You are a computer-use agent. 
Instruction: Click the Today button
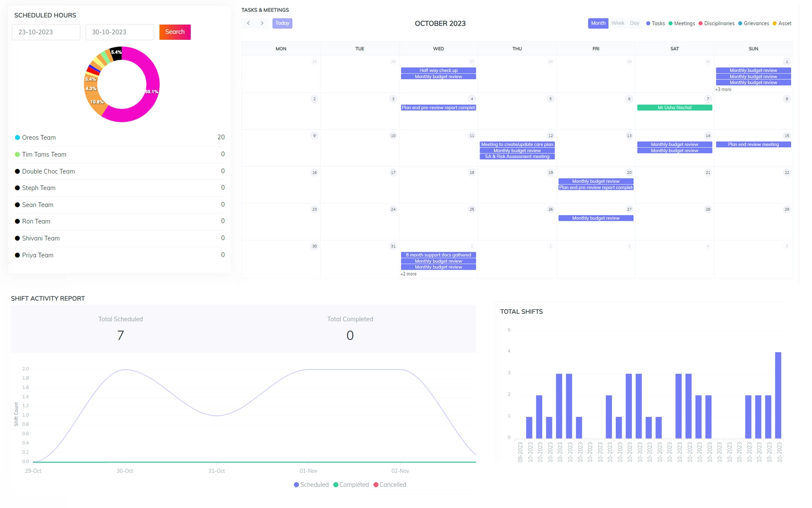tap(282, 23)
